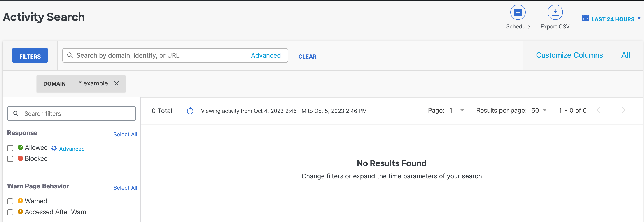Click the refresh icon next to 0 Total
The width and height of the screenshot is (644, 222).
click(x=190, y=111)
